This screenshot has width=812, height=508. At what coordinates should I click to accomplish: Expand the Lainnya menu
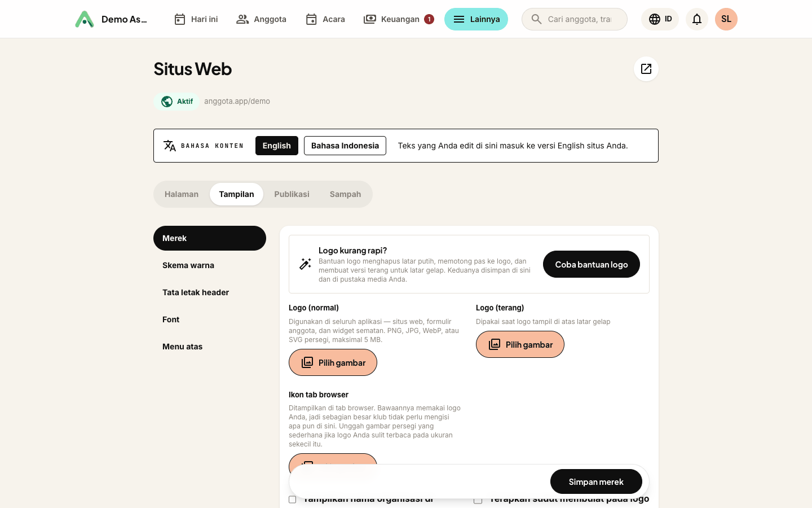[476, 19]
